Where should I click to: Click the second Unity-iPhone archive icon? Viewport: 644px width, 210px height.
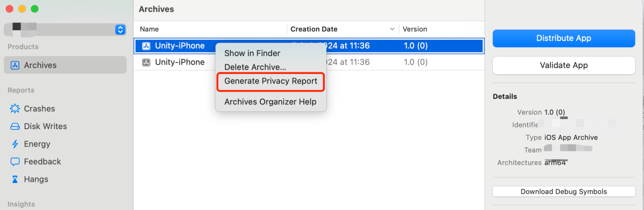pos(147,62)
